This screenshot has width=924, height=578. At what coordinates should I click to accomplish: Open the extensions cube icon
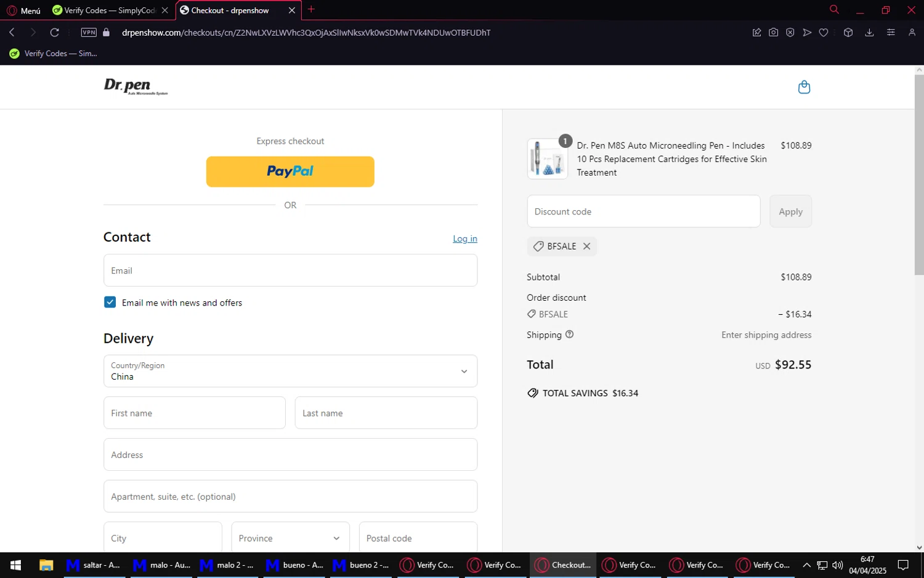point(848,32)
